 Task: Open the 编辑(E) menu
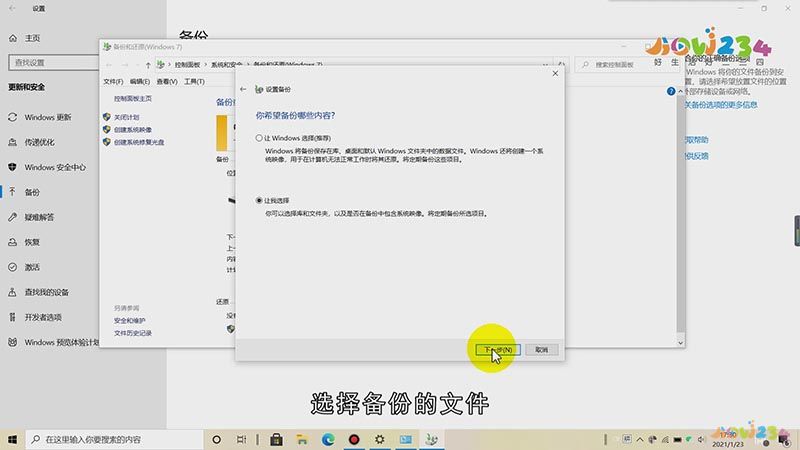(x=140, y=82)
